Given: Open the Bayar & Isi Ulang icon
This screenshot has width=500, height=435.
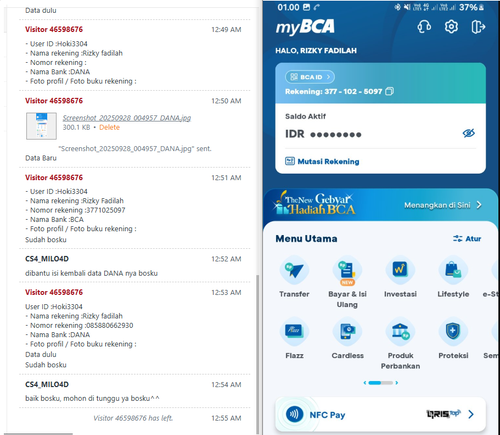Looking at the screenshot, I should 347,270.
